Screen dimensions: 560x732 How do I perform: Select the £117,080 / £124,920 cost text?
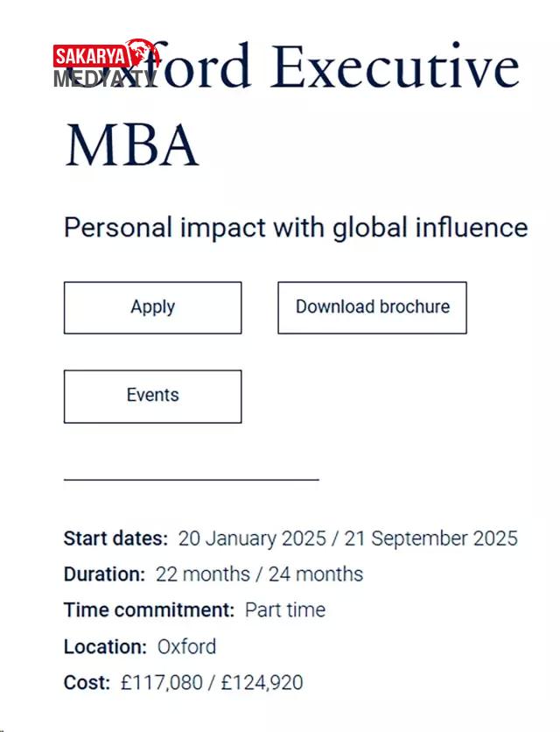click(212, 683)
